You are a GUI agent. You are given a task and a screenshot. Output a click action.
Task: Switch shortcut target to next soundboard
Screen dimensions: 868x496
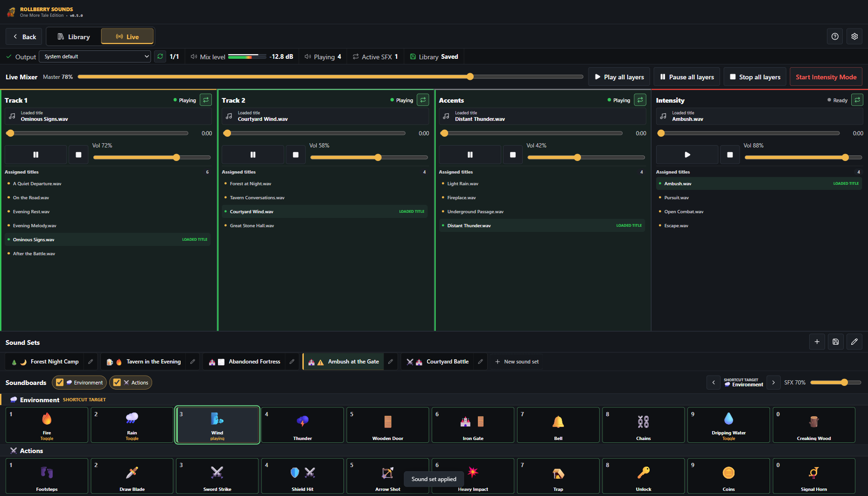pyautogui.click(x=773, y=383)
